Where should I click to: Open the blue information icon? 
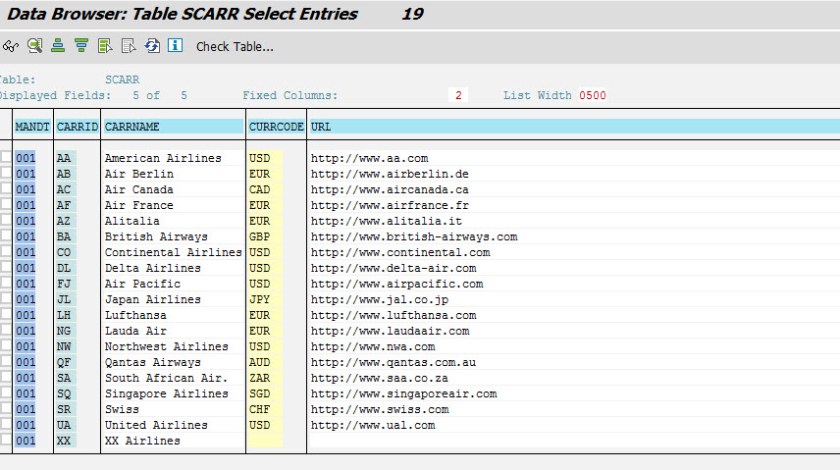[x=175, y=46]
